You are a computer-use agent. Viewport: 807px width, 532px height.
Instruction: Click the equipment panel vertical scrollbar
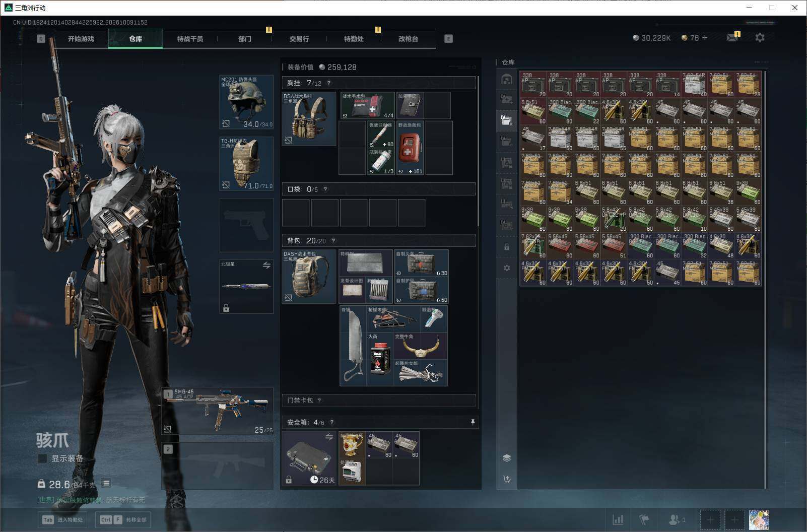point(478,151)
